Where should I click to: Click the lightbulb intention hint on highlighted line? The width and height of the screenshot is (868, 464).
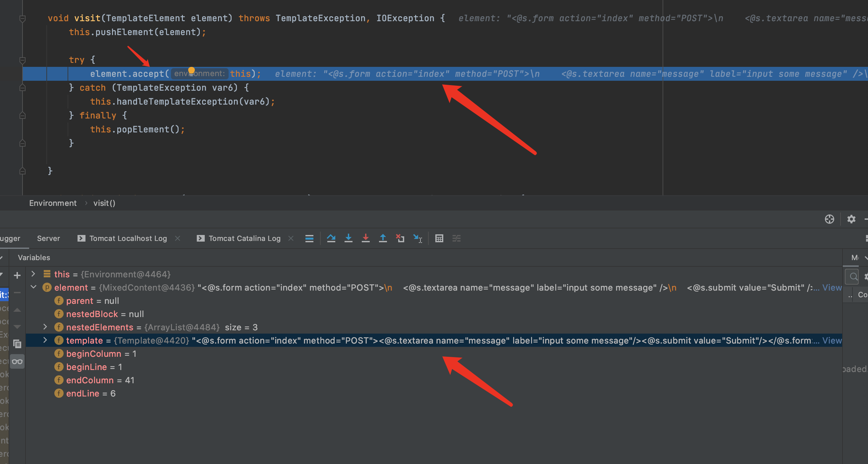[191, 71]
